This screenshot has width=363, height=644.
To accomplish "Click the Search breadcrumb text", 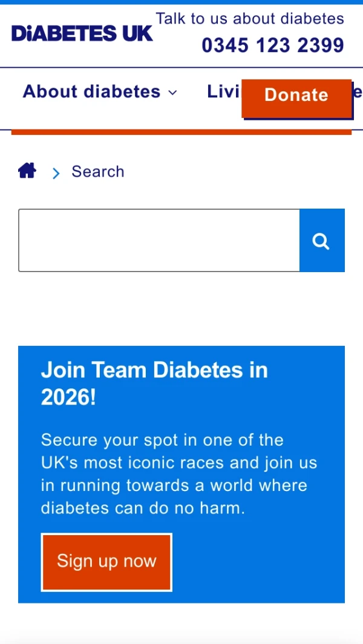I will 98,172.
